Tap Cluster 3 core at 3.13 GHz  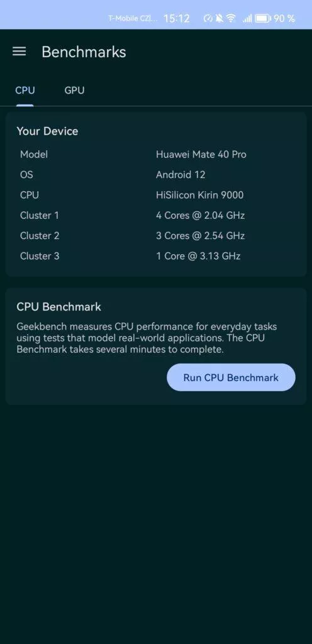(x=198, y=256)
